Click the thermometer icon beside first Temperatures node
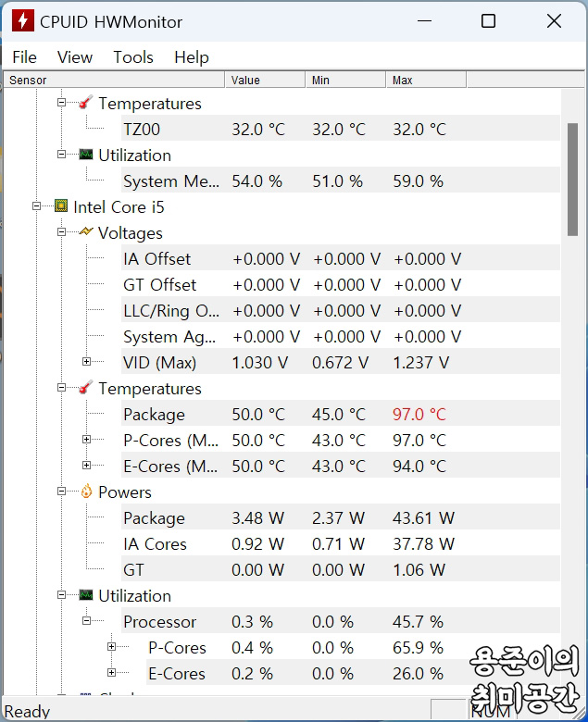 (85, 102)
